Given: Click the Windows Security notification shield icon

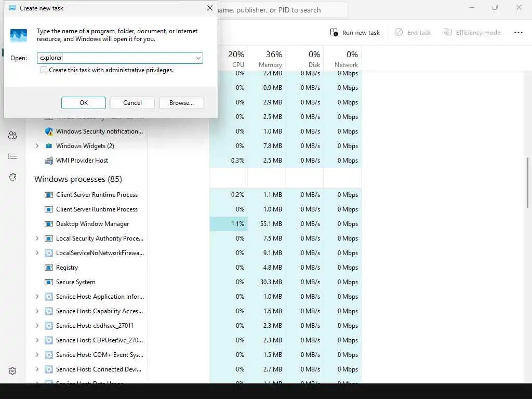Looking at the screenshot, I should [49, 131].
